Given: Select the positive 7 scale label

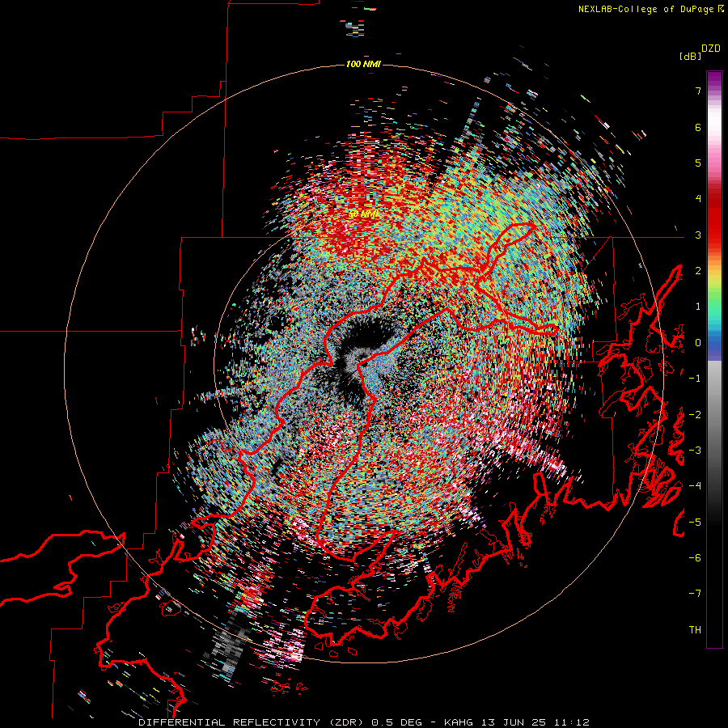Looking at the screenshot, I should pos(698,91).
